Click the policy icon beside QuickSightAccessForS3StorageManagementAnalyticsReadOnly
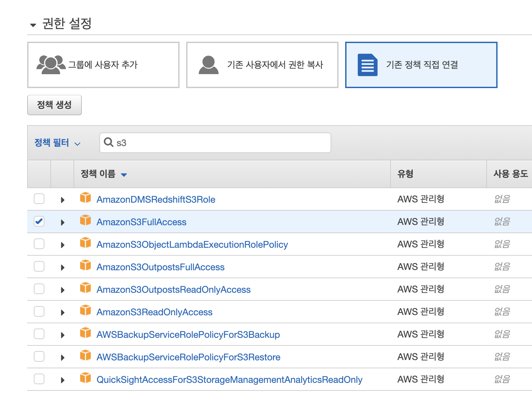 click(85, 378)
